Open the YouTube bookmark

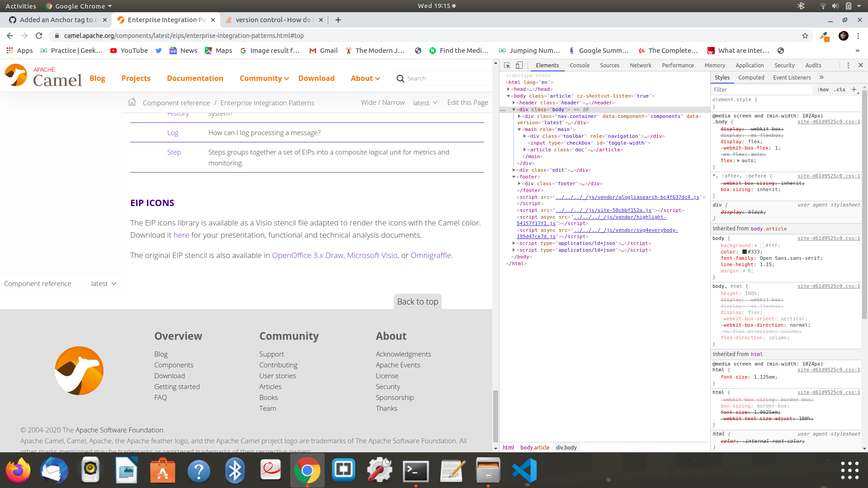pos(129,51)
